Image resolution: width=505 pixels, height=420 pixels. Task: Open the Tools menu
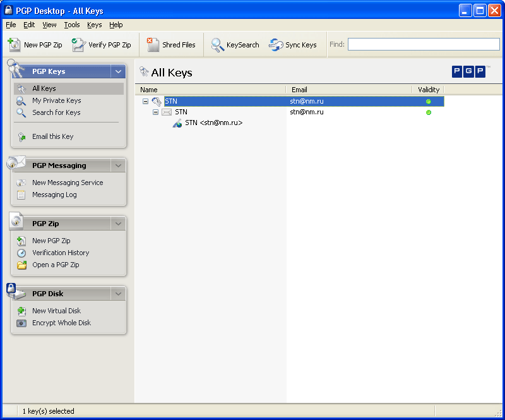(x=72, y=25)
